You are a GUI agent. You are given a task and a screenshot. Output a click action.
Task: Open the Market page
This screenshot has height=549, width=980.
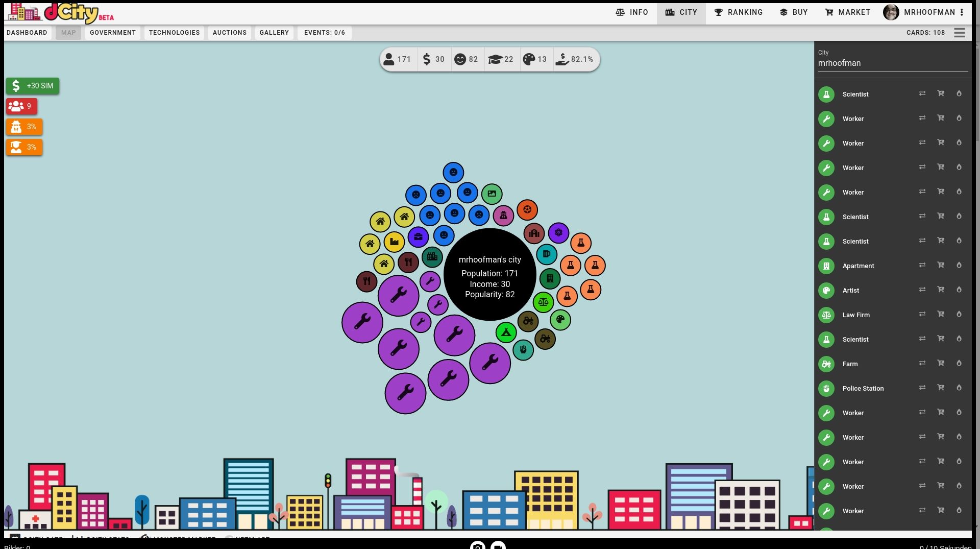(x=847, y=12)
